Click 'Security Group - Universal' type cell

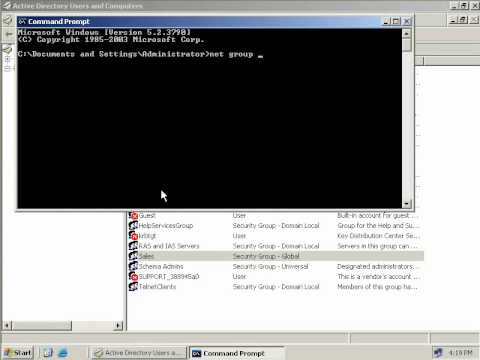coord(270,266)
